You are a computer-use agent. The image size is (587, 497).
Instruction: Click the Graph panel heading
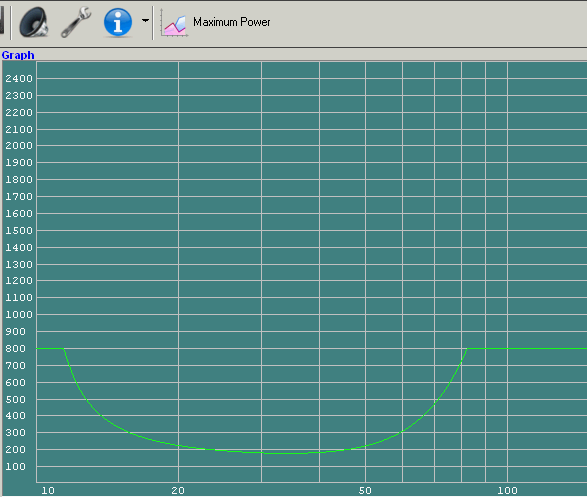18,55
